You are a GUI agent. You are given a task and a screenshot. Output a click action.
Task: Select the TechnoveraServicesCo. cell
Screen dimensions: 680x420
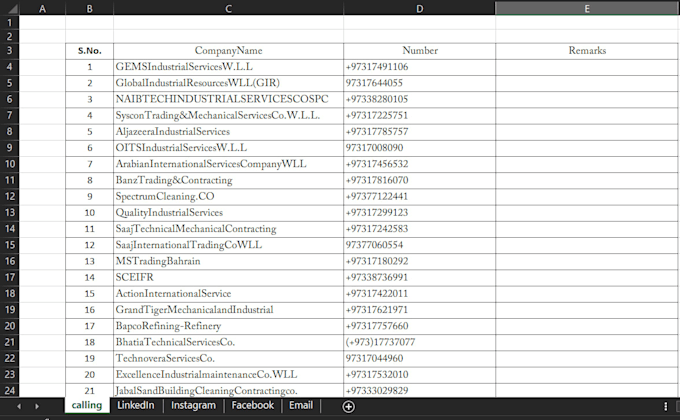228,358
